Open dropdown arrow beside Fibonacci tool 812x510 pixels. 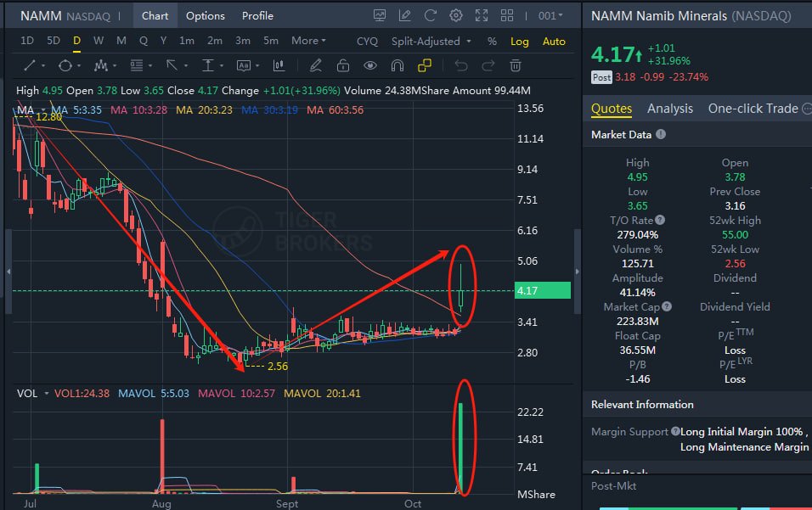150,65
